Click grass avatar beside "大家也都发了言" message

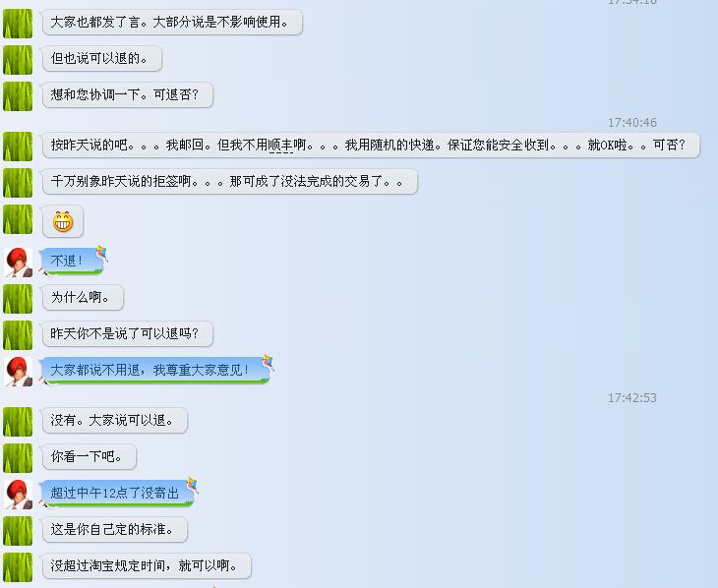18,24
